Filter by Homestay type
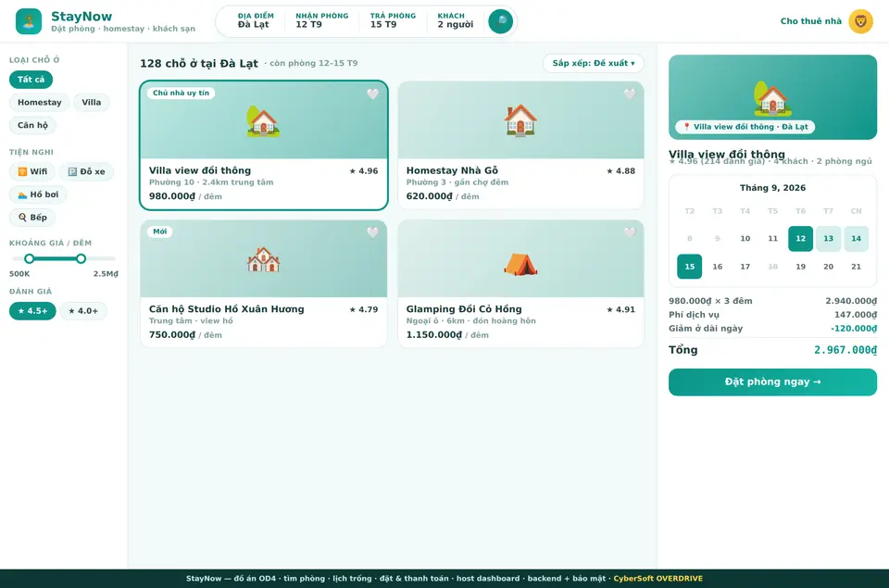Screen dimensions: 889x588 tap(39, 103)
